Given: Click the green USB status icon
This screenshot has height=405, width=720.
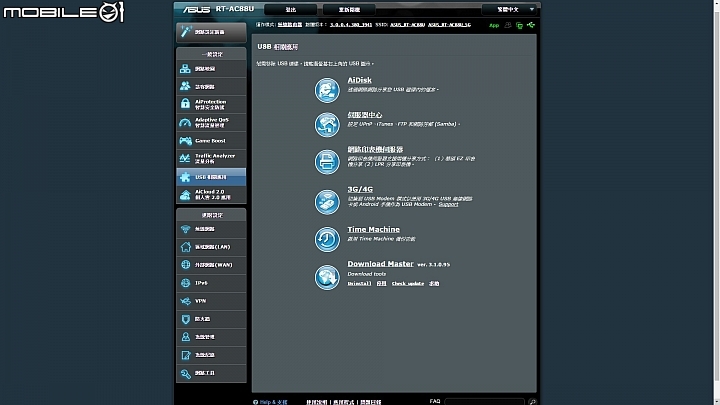Looking at the screenshot, I should pos(531,25).
